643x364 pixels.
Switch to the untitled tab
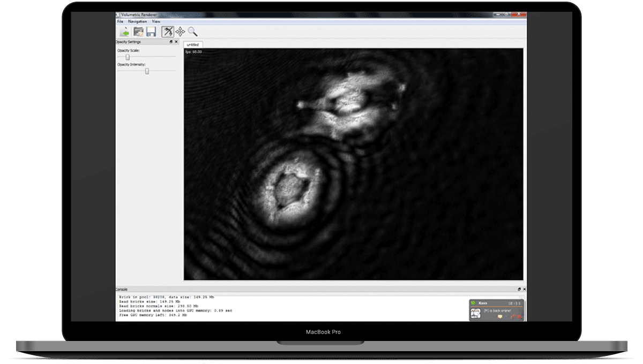tap(192, 44)
